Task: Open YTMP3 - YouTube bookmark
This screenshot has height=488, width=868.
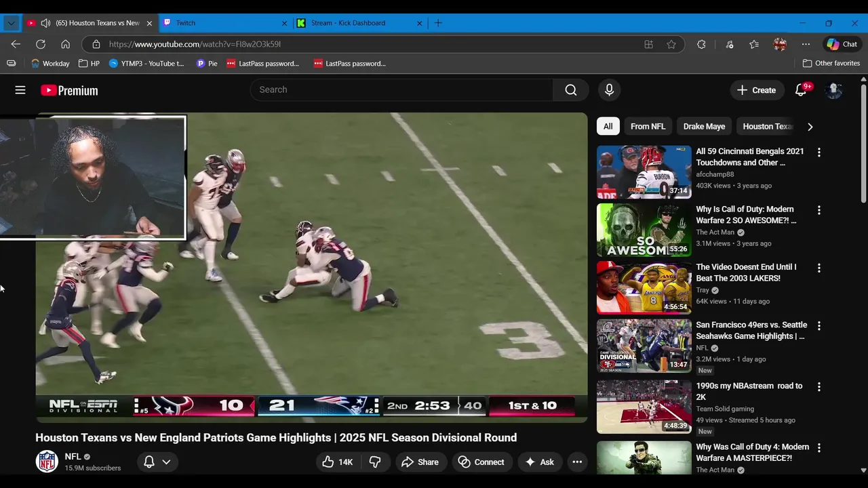Action: click(146, 63)
